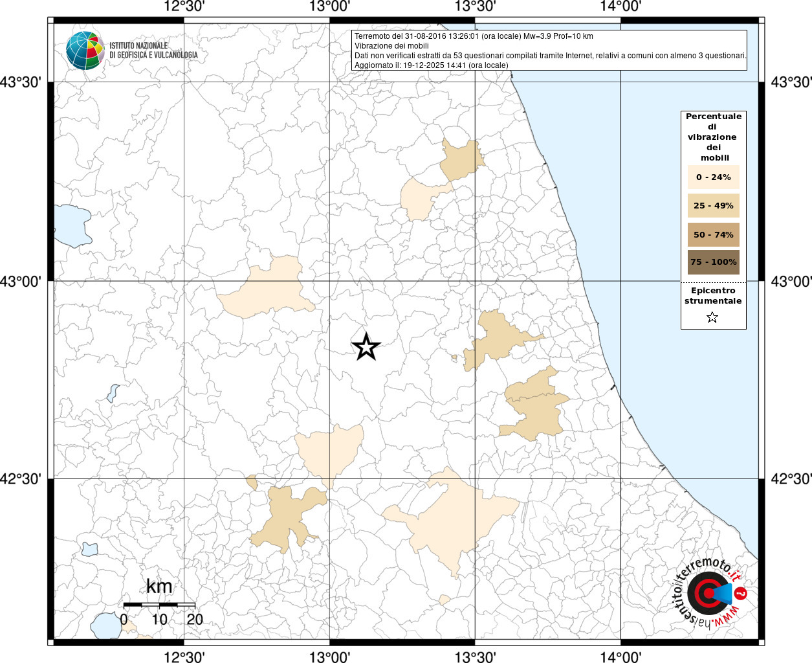
Task: Click the 'Epicentro strumentale' legend label
Action: 713,295
